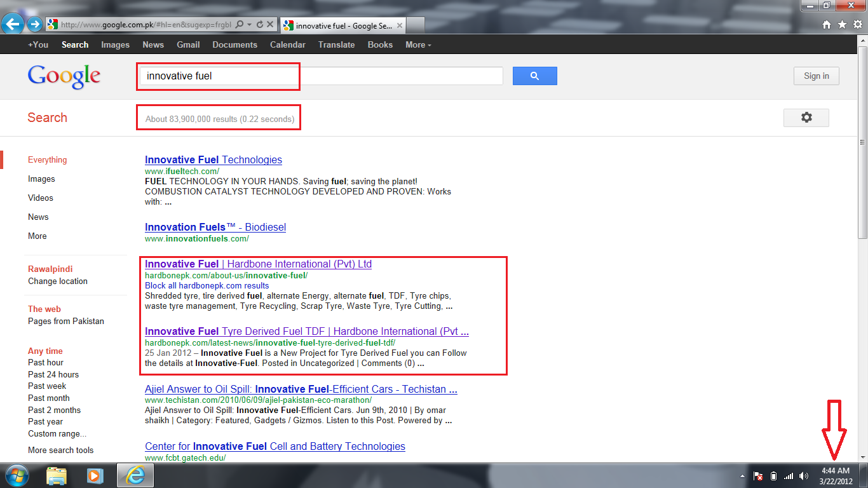Click Change location link
The width and height of the screenshot is (868, 488).
click(x=58, y=281)
